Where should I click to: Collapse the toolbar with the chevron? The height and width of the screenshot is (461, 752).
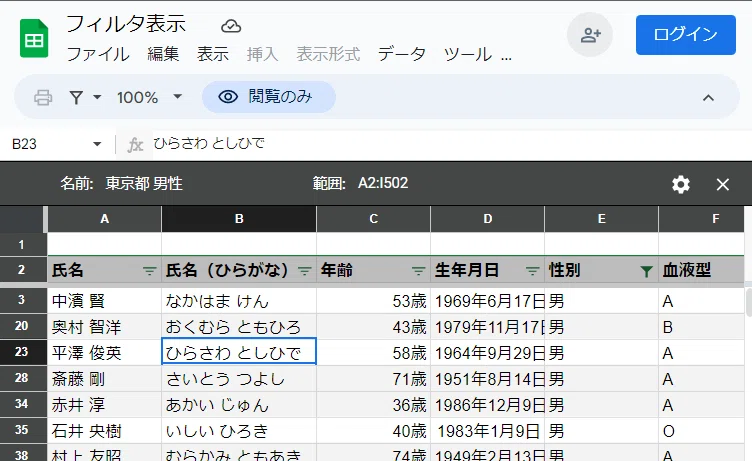(708, 98)
